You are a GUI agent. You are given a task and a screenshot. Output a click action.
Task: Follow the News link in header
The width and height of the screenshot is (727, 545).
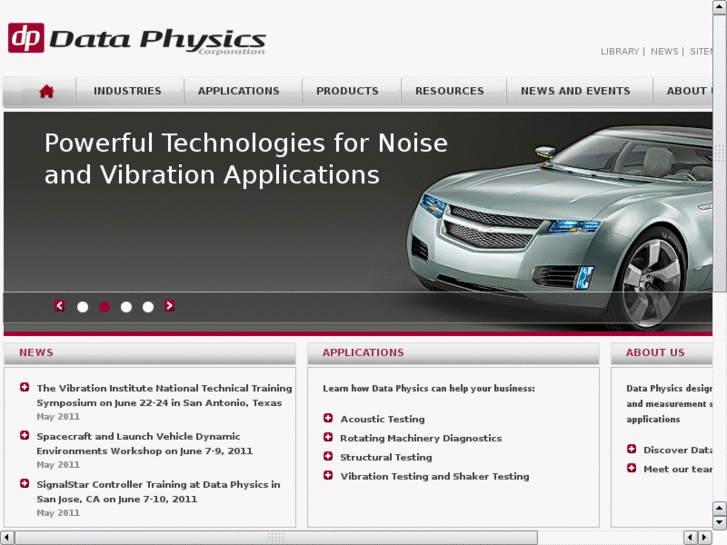[664, 51]
